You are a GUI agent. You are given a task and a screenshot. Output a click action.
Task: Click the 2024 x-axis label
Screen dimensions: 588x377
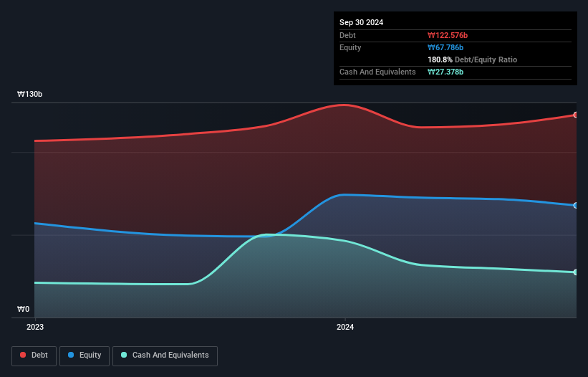click(345, 327)
